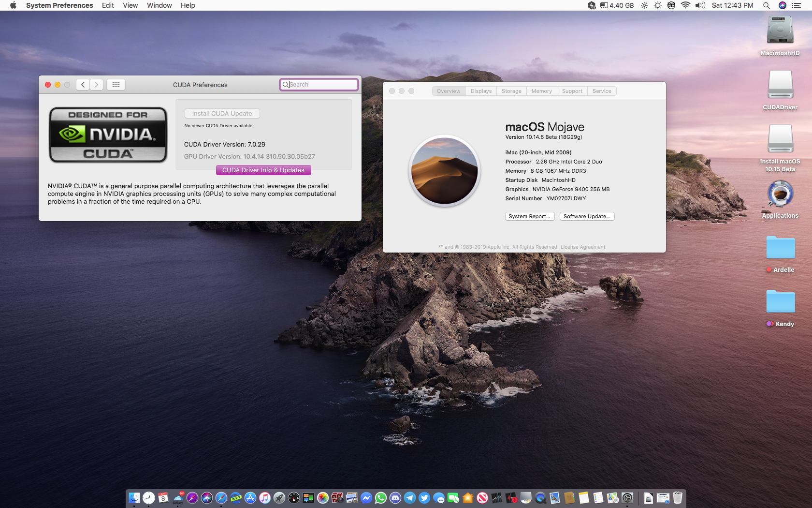This screenshot has width=812, height=508.
Task: Open Notification Center in menu bar
Action: point(797,5)
